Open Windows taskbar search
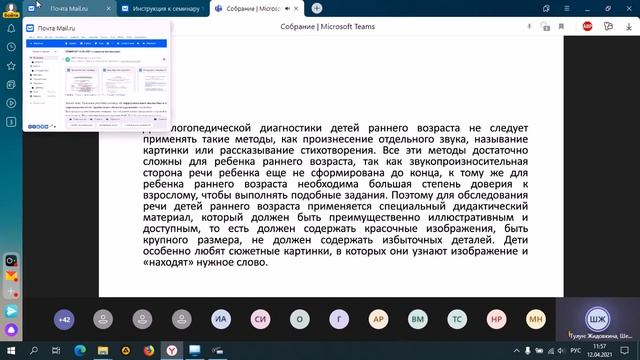 point(34,351)
